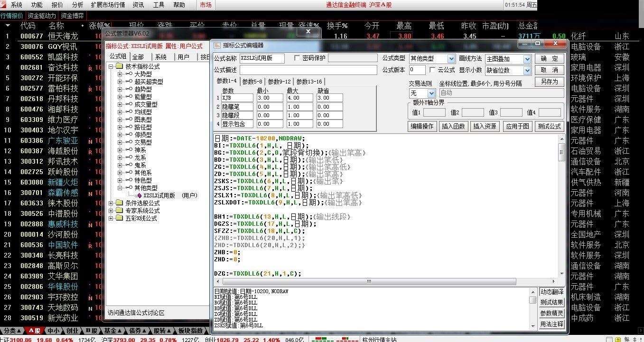644x342 pixels.
Task: Click the 公式名称 input field
Action: [x=262, y=58]
